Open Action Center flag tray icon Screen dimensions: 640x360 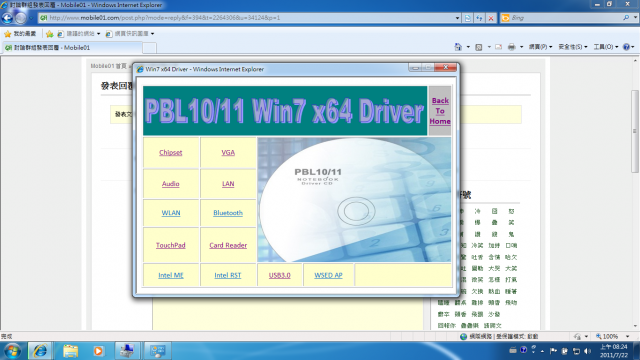[553, 351]
